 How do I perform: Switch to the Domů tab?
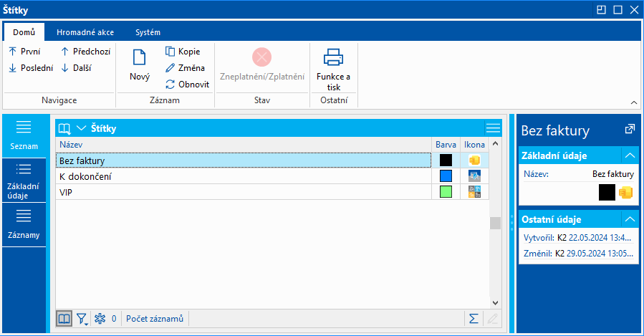pos(24,32)
